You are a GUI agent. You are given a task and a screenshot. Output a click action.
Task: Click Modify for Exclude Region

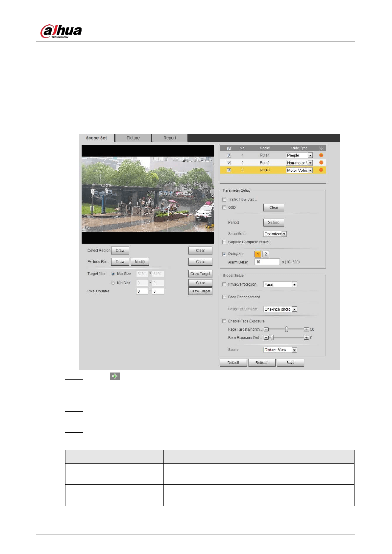[x=140, y=262]
